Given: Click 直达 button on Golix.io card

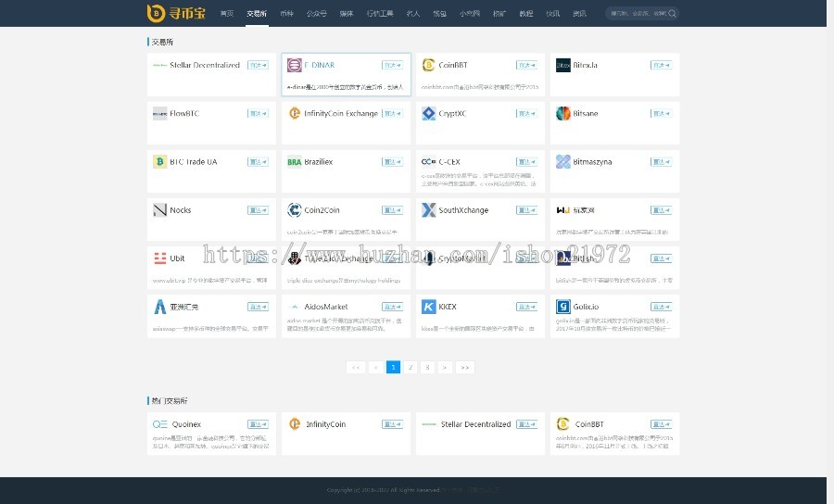Looking at the screenshot, I should pos(661,307).
